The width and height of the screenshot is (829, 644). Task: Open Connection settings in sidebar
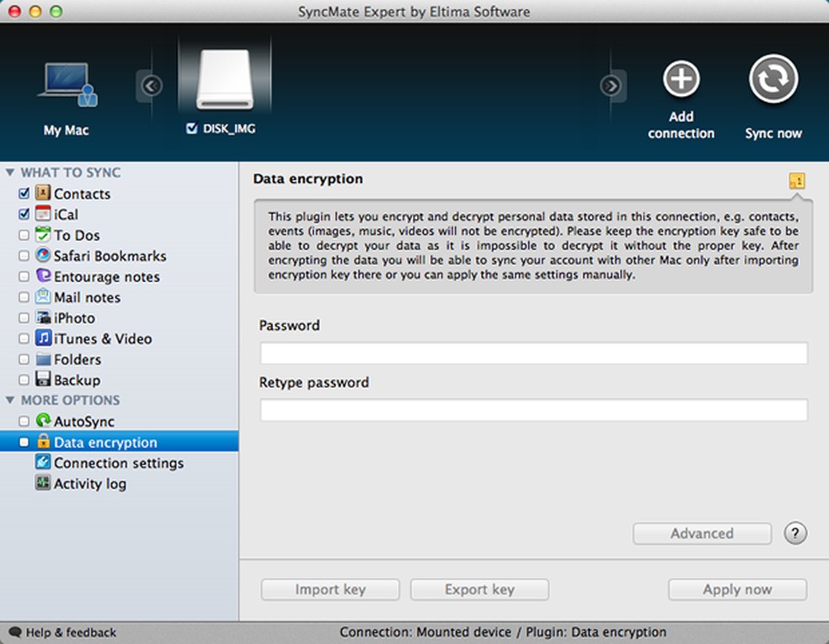click(x=118, y=463)
